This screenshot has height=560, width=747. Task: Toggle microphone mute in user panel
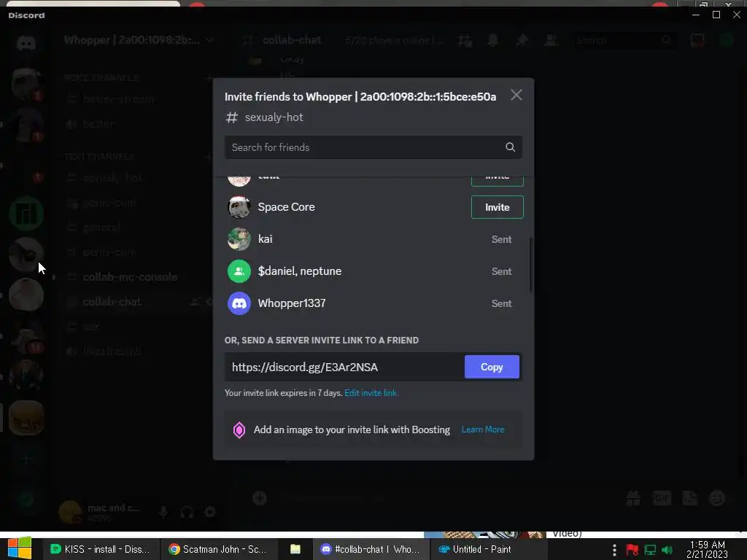pyautogui.click(x=163, y=513)
